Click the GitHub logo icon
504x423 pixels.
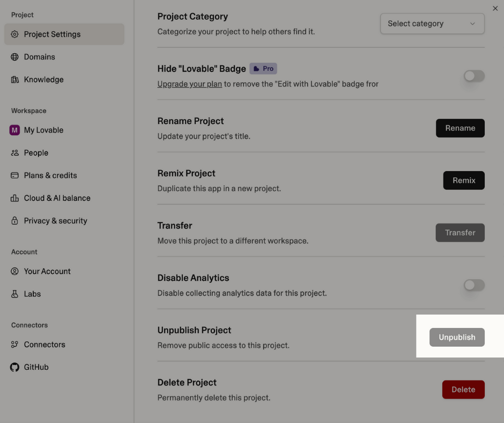click(15, 367)
